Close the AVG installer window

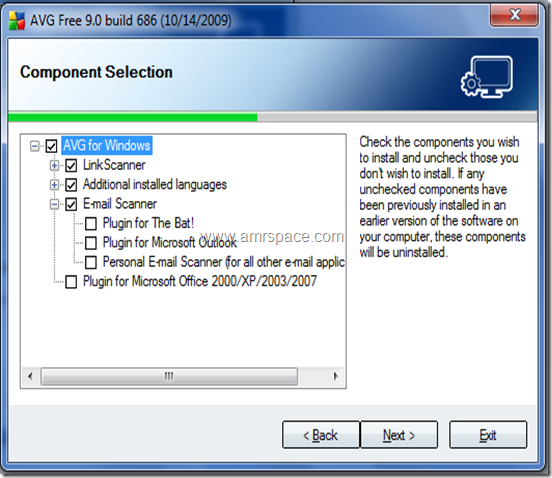tap(514, 15)
